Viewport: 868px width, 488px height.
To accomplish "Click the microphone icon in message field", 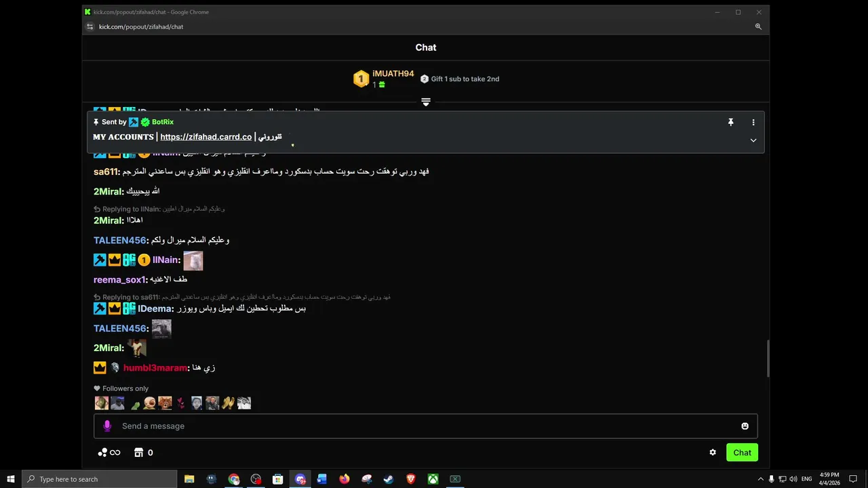I will tap(106, 426).
